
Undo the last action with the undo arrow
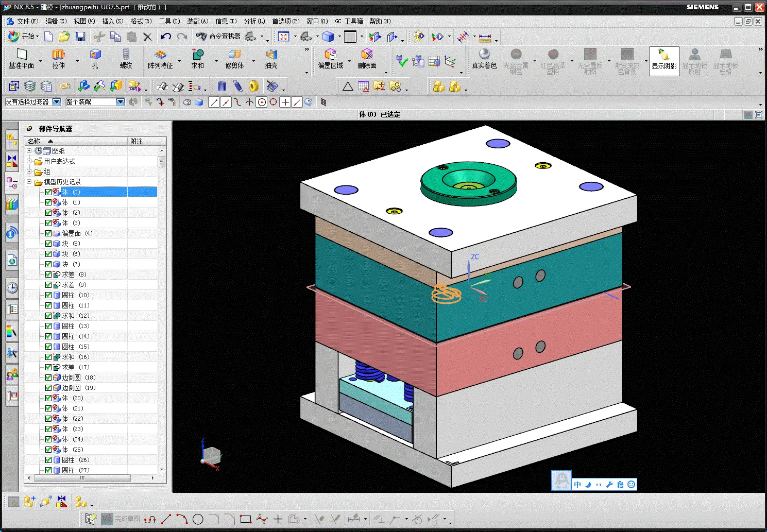[x=165, y=37]
